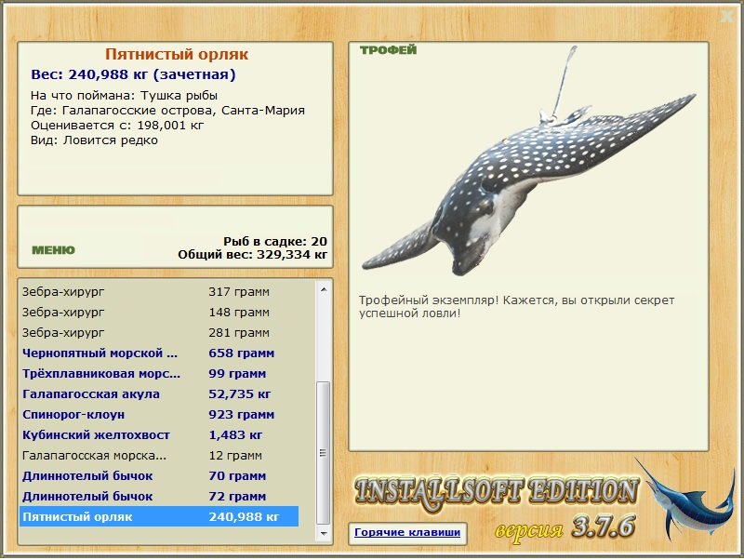The image size is (744, 560).
Task: Select Кубинский желтохвост 1,483 кг entry
Action: coord(159,435)
